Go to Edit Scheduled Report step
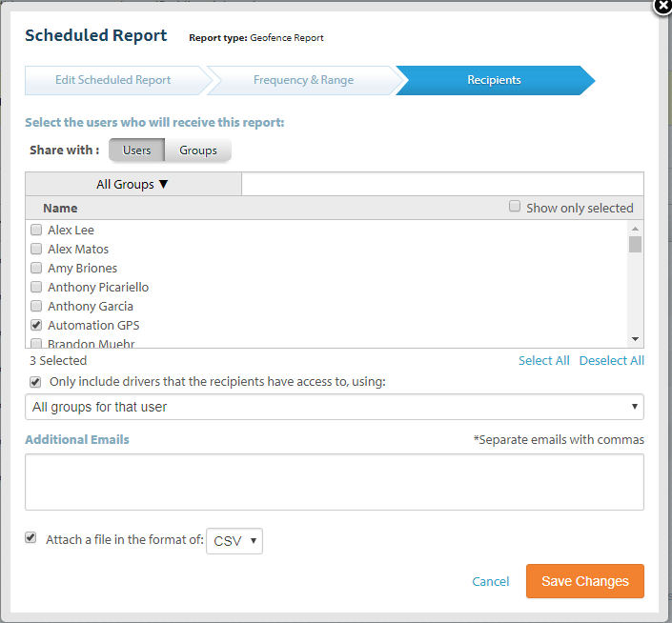Viewport: 672px width, 623px height. click(112, 80)
